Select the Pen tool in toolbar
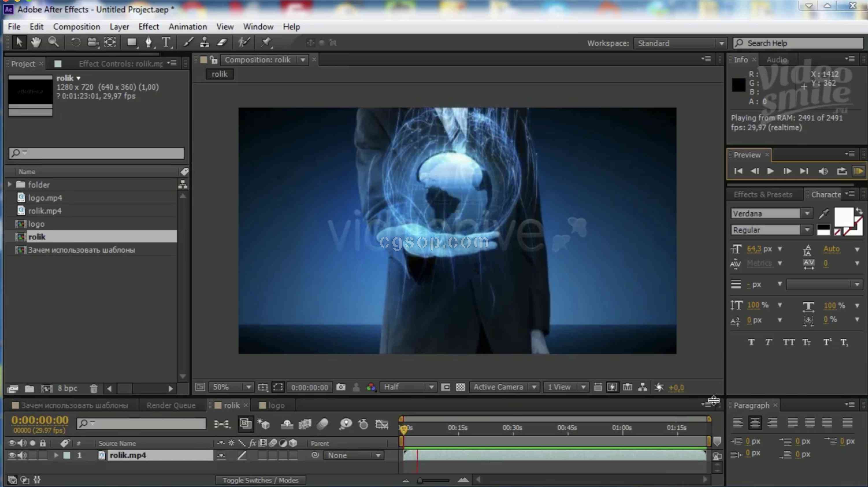 (x=148, y=43)
